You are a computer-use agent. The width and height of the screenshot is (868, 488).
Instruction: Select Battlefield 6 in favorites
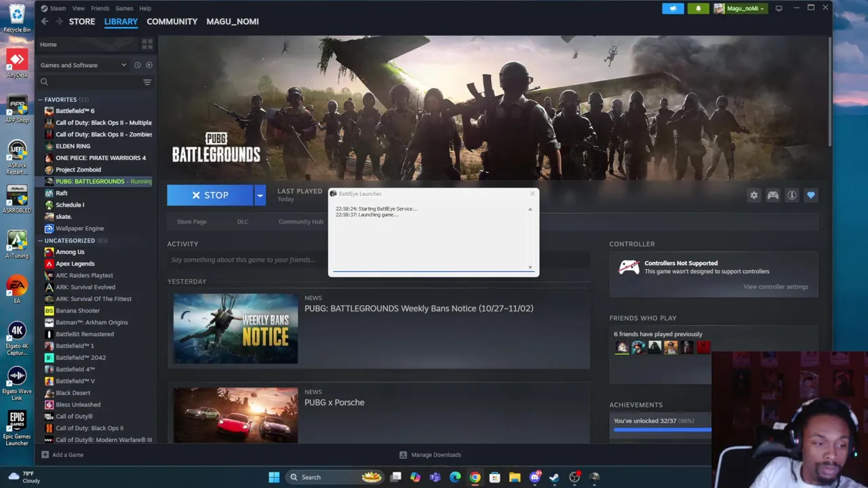coord(75,111)
